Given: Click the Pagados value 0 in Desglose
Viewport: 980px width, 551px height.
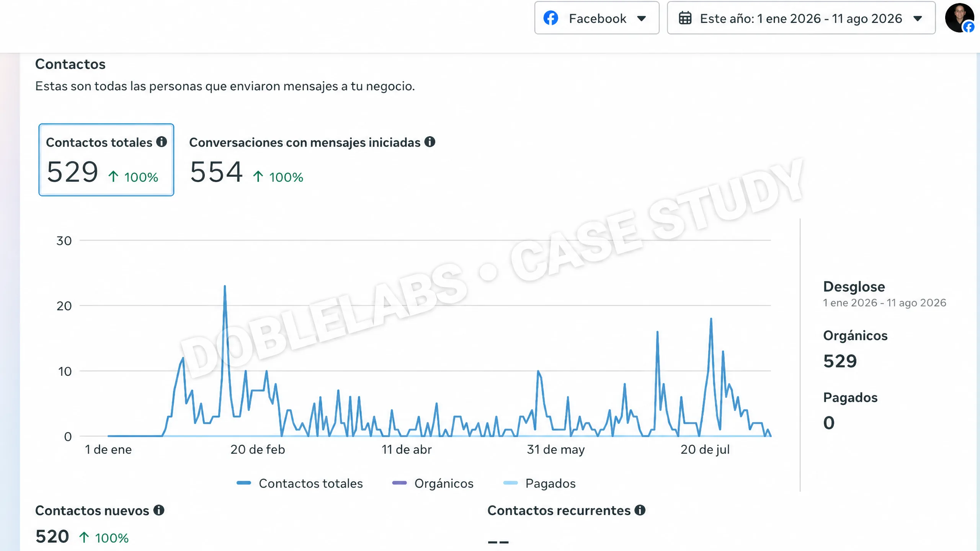Looking at the screenshot, I should (829, 423).
